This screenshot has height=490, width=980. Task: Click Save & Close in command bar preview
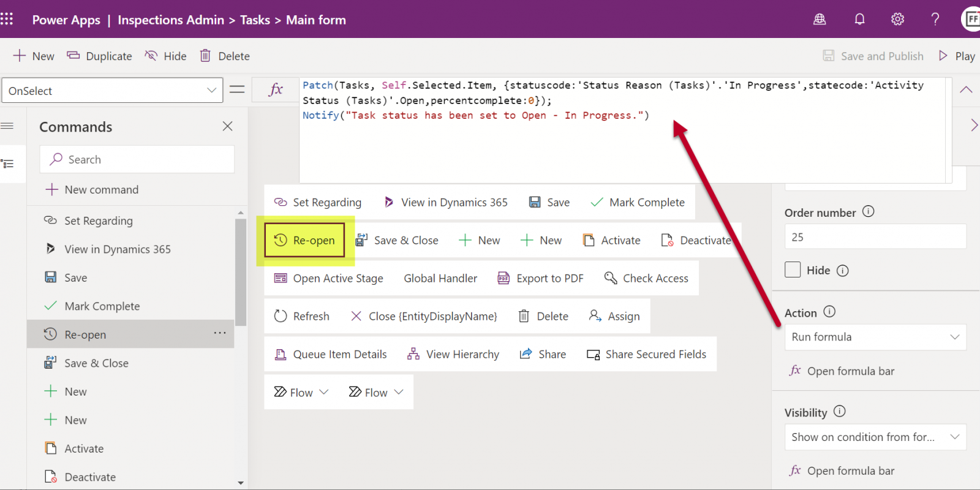[397, 240]
